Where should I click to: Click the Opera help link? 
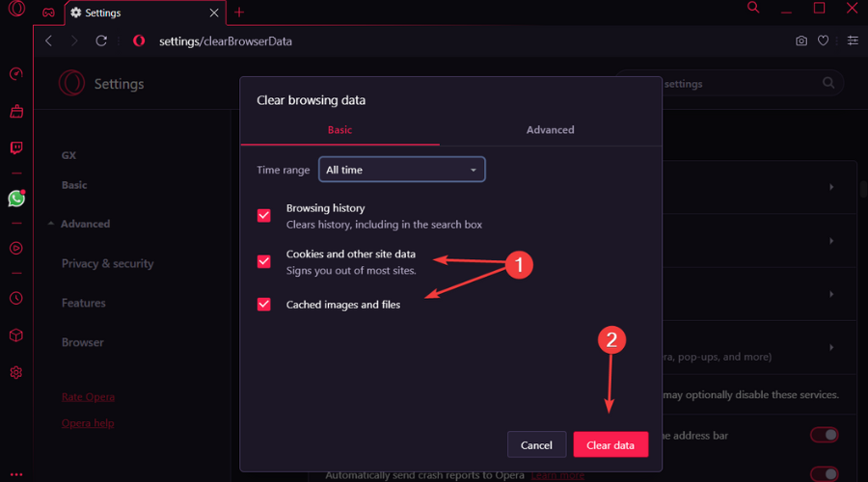point(88,423)
